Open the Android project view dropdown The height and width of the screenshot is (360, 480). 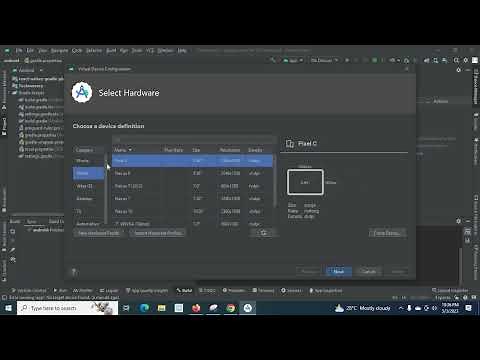[x=28, y=70]
